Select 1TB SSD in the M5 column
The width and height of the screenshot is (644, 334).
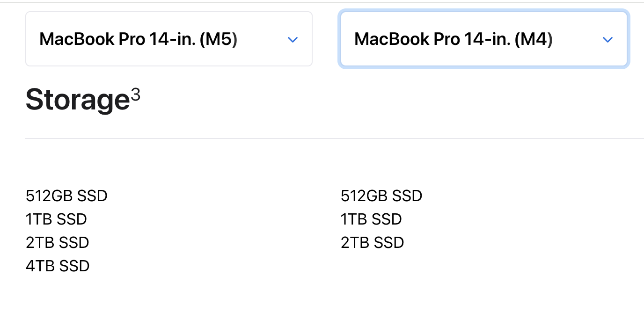[x=56, y=219]
